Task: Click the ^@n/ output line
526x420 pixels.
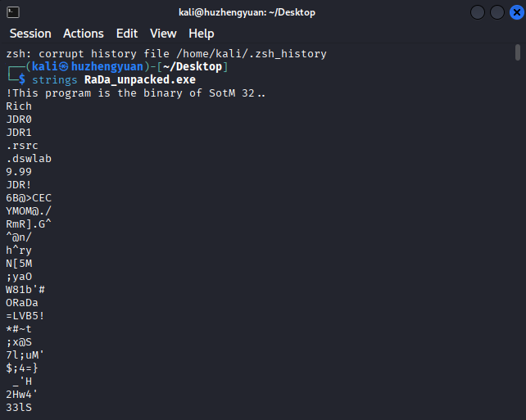Action: click(x=19, y=237)
